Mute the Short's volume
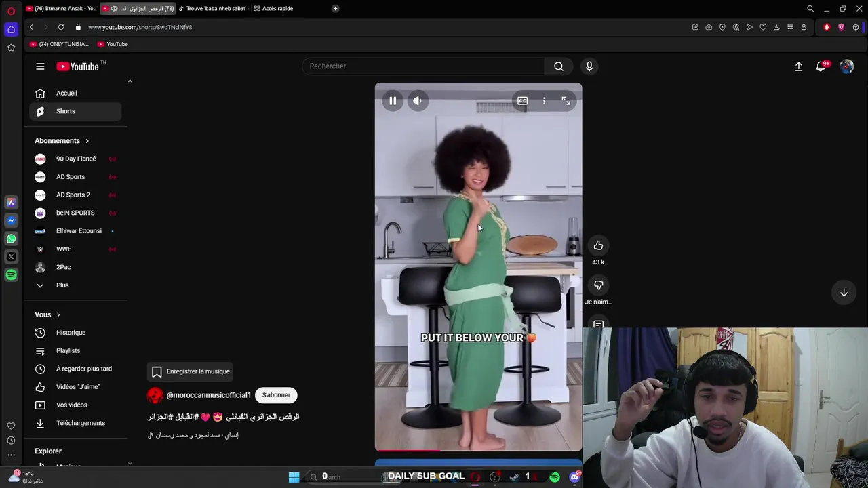 (x=418, y=101)
